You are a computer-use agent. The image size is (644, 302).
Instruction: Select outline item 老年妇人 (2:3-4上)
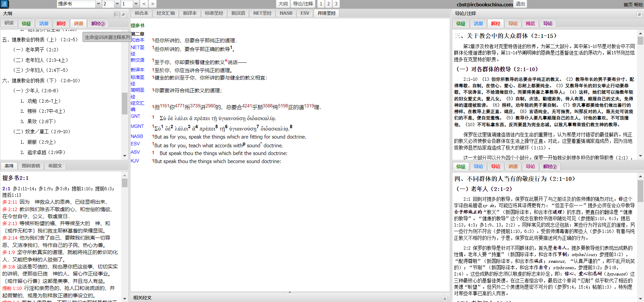point(41,60)
